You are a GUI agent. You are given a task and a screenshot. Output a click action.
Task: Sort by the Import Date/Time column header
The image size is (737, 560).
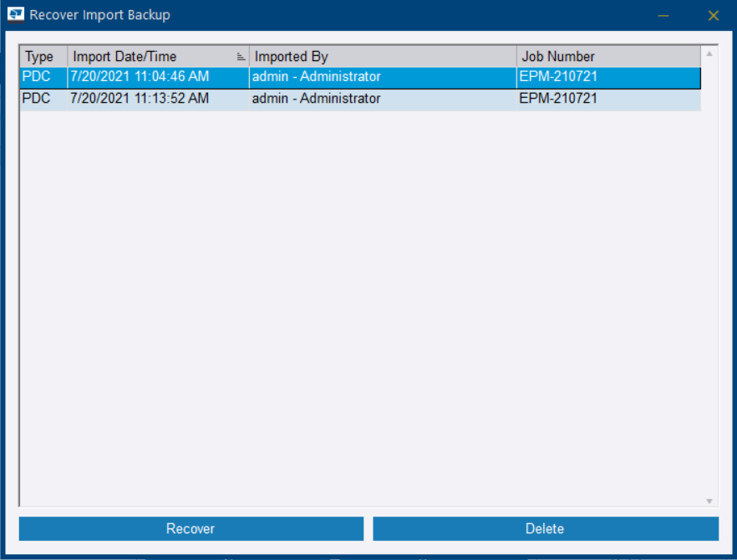[x=159, y=57]
